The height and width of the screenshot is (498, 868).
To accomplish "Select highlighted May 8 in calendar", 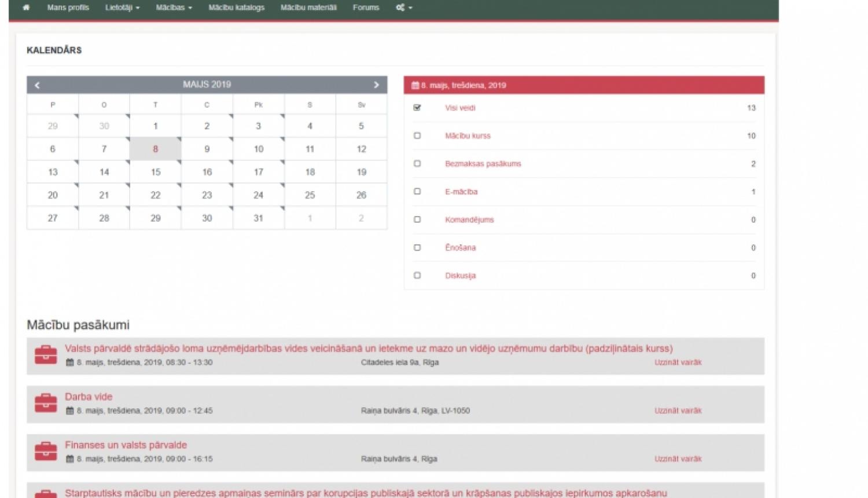I will click(x=156, y=149).
